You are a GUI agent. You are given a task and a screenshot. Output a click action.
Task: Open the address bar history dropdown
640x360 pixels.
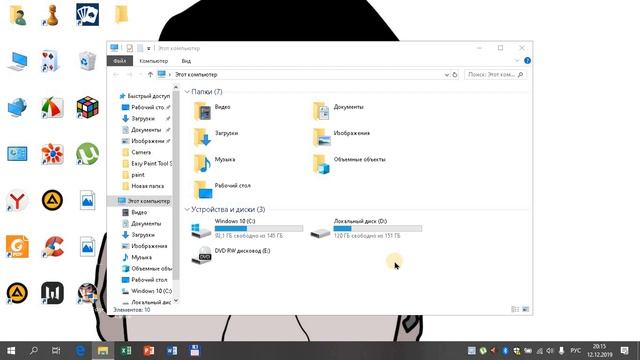pos(447,75)
